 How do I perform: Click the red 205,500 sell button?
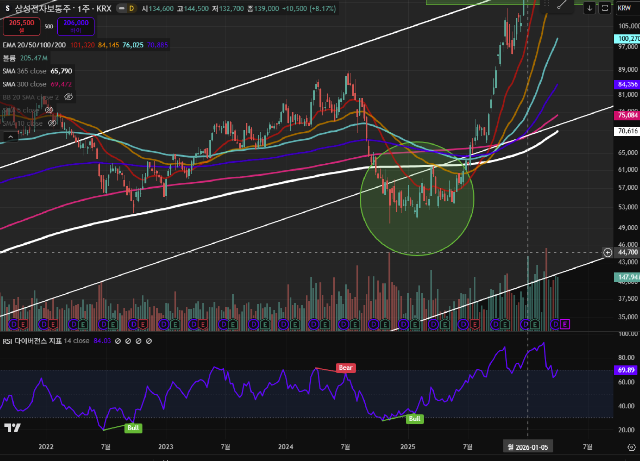[22, 27]
